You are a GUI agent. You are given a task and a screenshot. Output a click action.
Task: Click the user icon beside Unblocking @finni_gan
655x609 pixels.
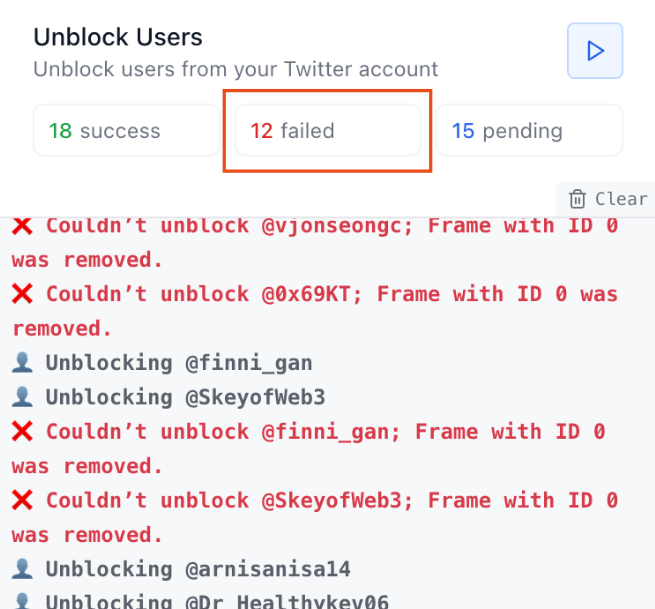[x=22, y=363]
